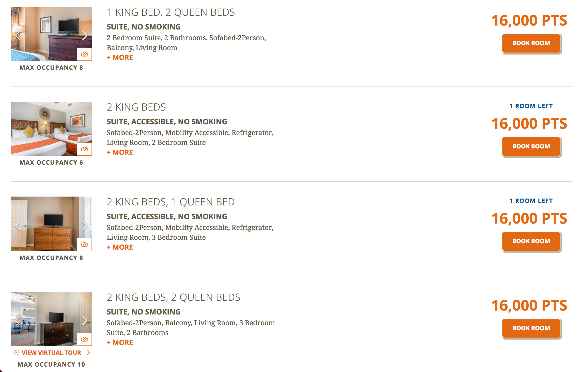Show next photo of 2 King 1 Queen suite
588x372 pixels.
click(85, 226)
